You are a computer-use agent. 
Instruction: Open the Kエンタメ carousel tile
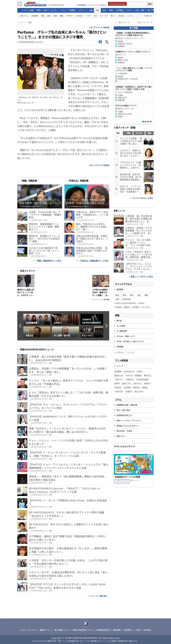point(92,332)
